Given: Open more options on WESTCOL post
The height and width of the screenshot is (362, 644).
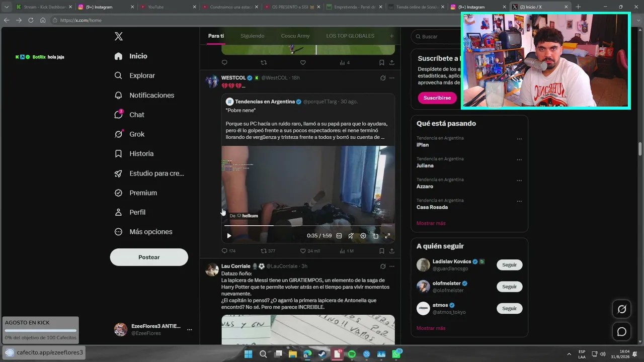Looking at the screenshot, I should click(392, 78).
